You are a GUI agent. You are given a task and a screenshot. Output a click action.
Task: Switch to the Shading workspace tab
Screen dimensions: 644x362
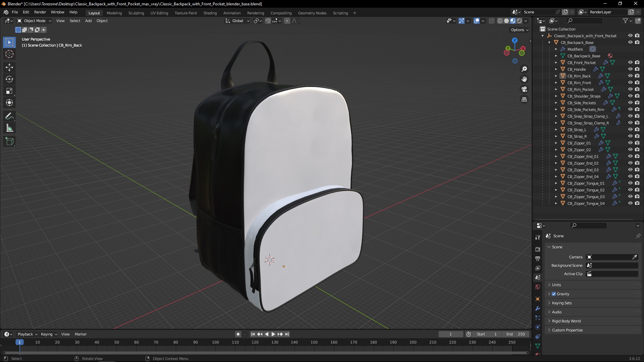210,13
